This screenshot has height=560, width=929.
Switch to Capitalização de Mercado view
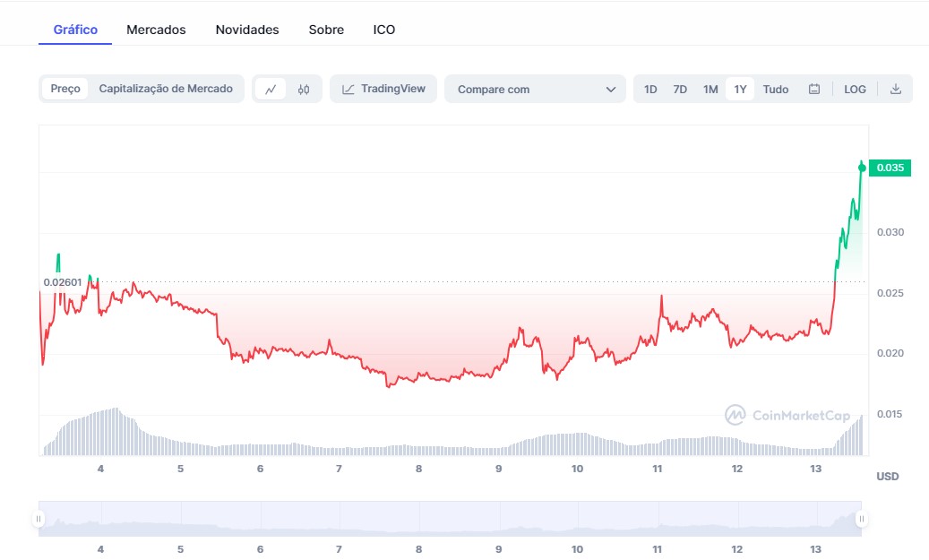[x=166, y=89]
